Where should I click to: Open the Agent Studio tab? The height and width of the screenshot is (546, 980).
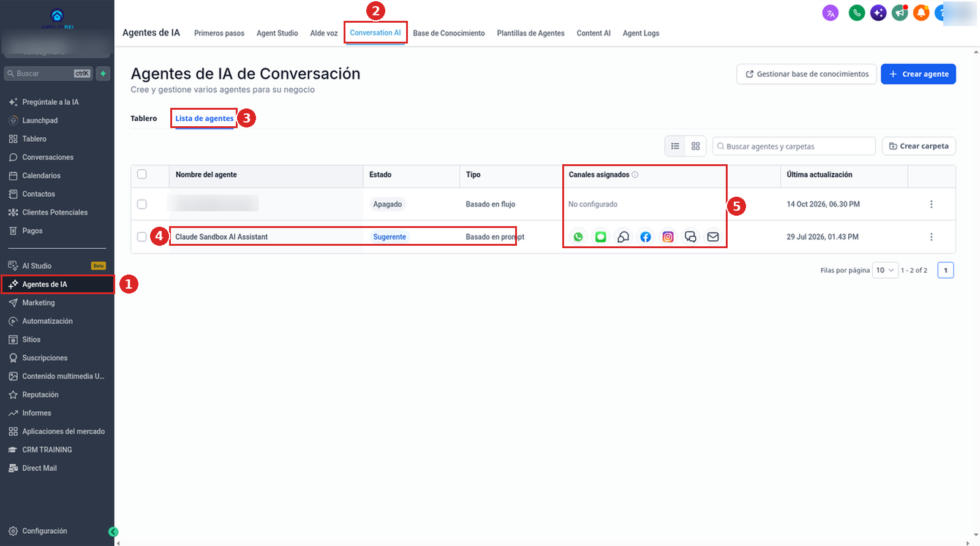click(x=277, y=33)
